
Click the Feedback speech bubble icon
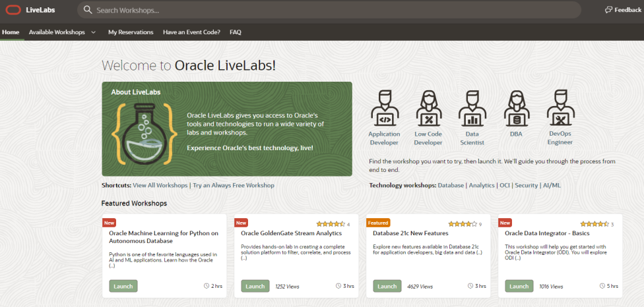[x=608, y=10]
